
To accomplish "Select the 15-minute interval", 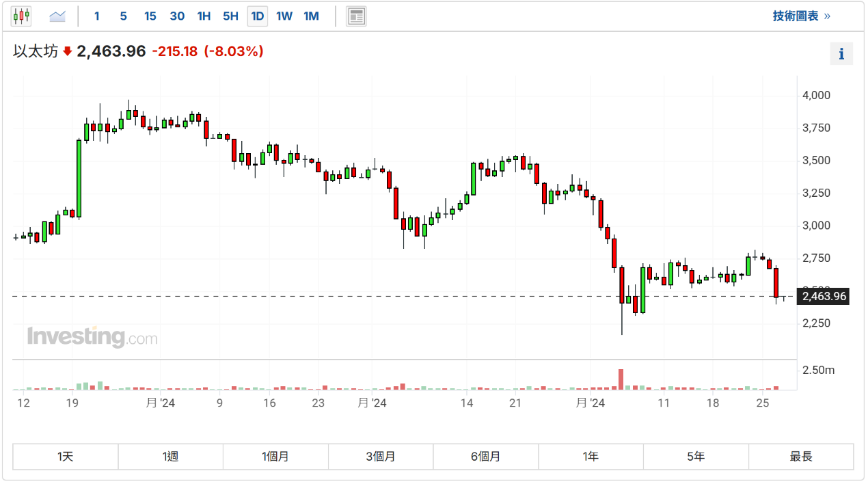I will [x=150, y=16].
